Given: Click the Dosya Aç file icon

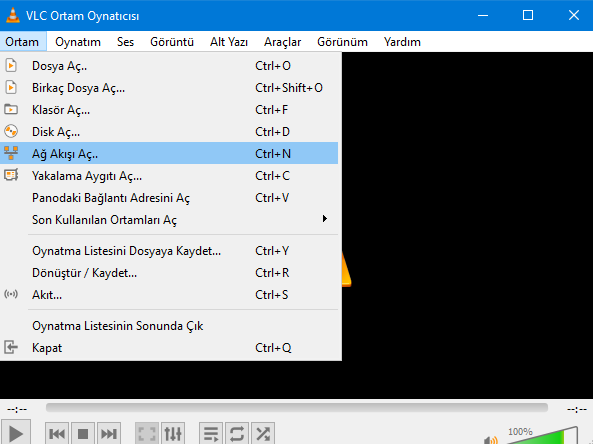Looking at the screenshot, I should (x=11, y=65).
